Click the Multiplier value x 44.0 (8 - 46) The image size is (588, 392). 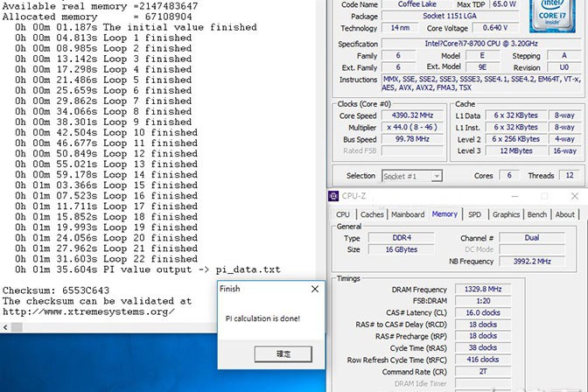coord(412,127)
